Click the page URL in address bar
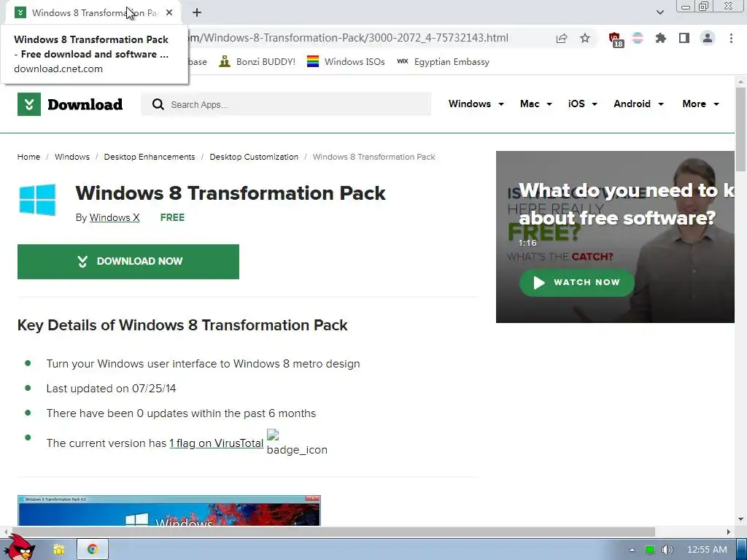This screenshot has height=560, width=747. click(349, 38)
